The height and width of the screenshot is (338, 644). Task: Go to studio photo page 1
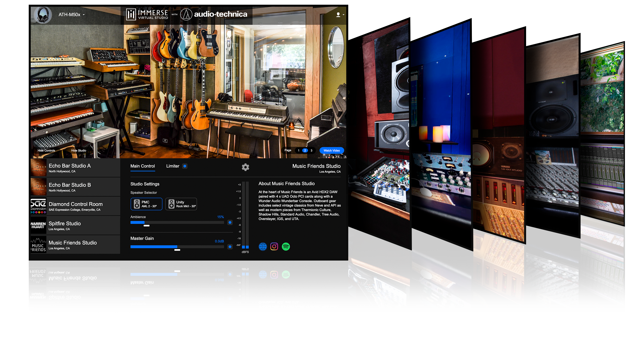298,151
